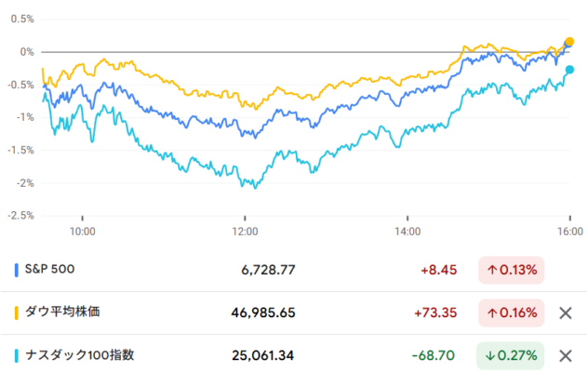Click the cyan color marker beside ナスダック100指数

(18, 355)
